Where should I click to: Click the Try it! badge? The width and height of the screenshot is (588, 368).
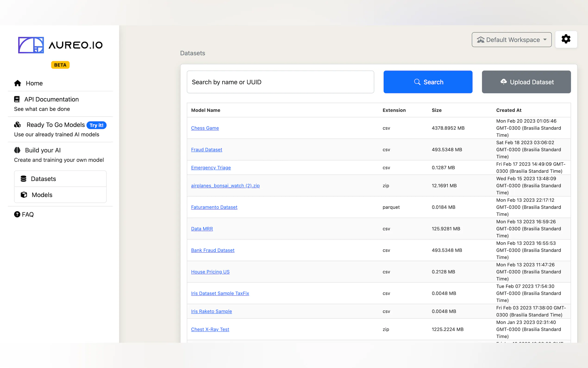pos(97,125)
